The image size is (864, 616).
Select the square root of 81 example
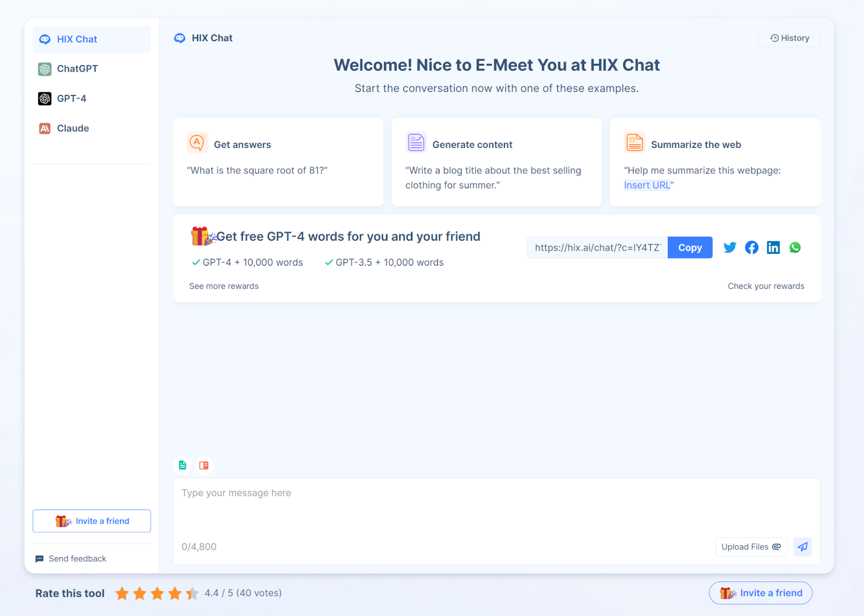tap(278, 162)
